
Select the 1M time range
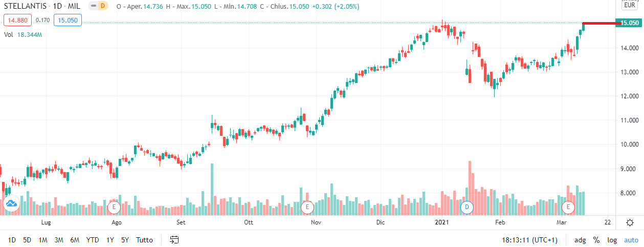coord(43,240)
